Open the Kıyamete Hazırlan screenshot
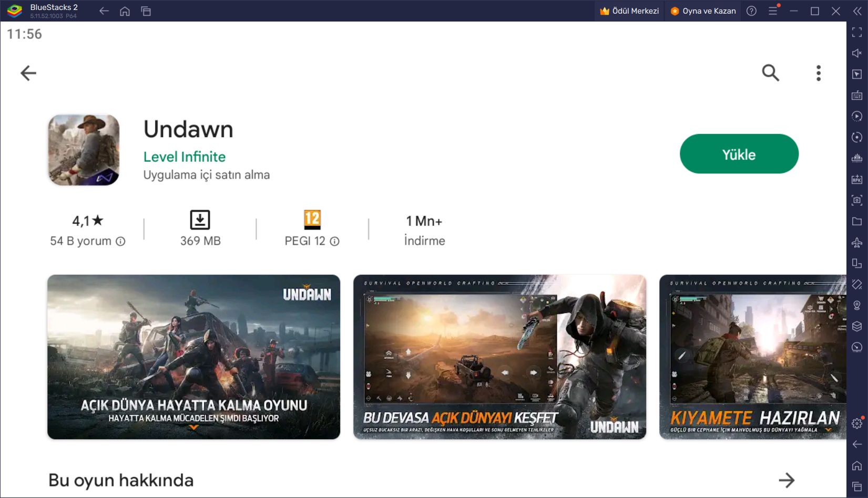 (x=753, y=357)
